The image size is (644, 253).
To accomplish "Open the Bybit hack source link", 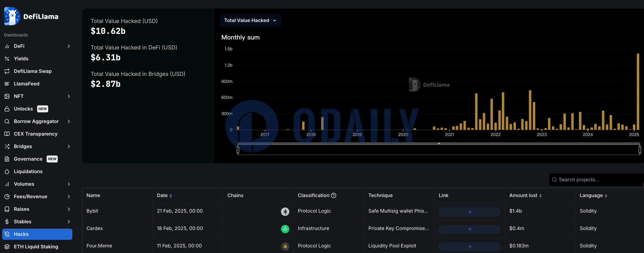I will [x=469, y=212].
